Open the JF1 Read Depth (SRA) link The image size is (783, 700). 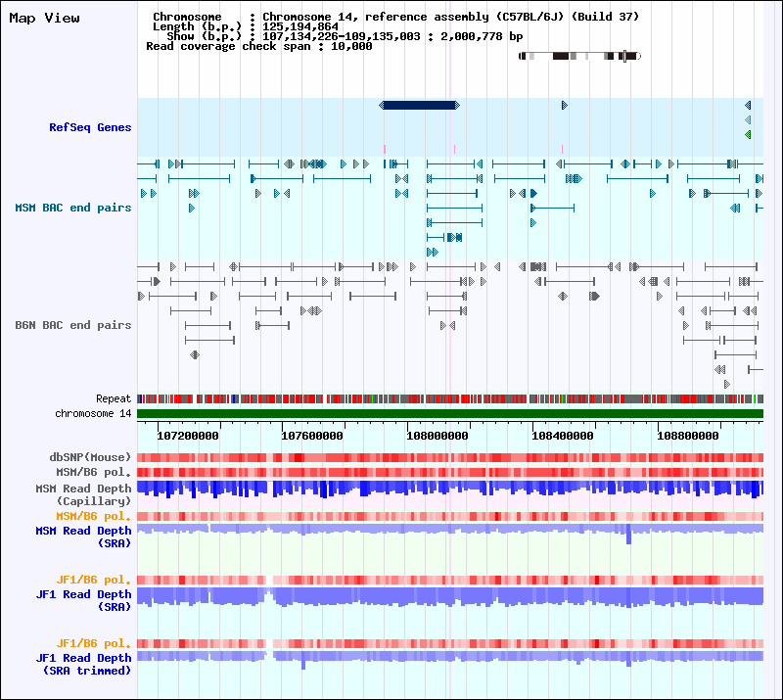83,600
